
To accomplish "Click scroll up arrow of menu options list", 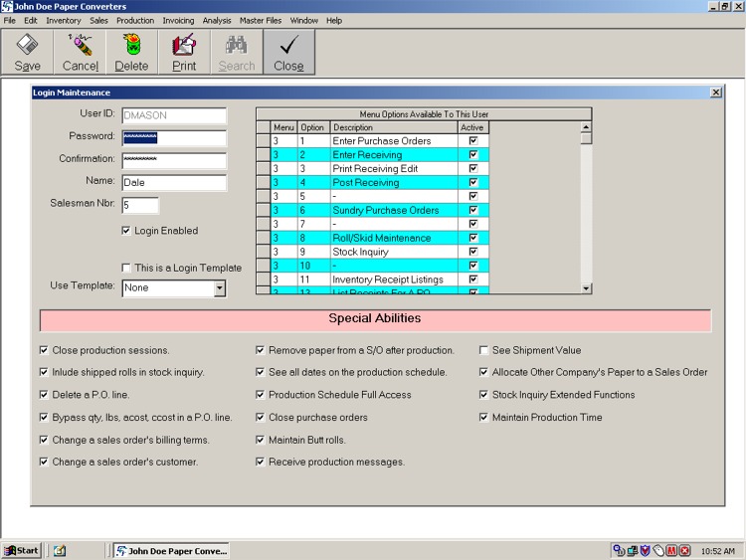I will pos(586,127).
